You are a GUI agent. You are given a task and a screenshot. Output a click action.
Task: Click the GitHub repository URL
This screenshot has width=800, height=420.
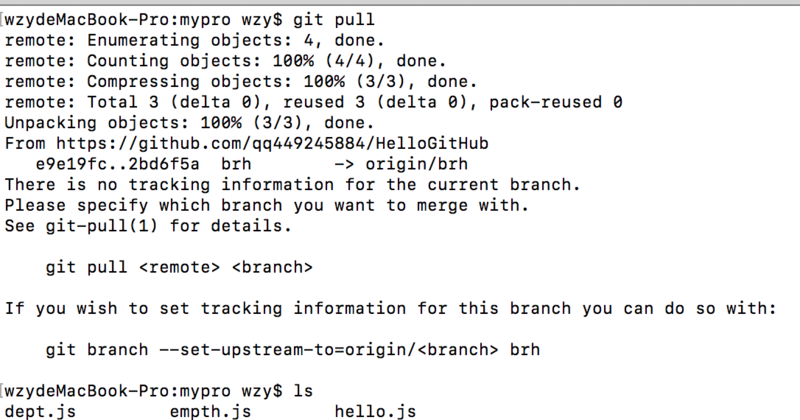coord(272,144)
